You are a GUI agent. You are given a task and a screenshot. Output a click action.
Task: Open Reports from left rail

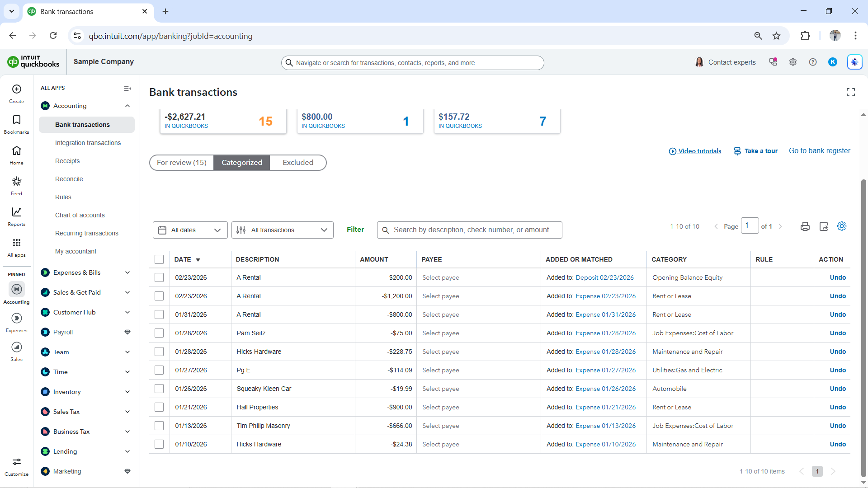coord(17,216)
